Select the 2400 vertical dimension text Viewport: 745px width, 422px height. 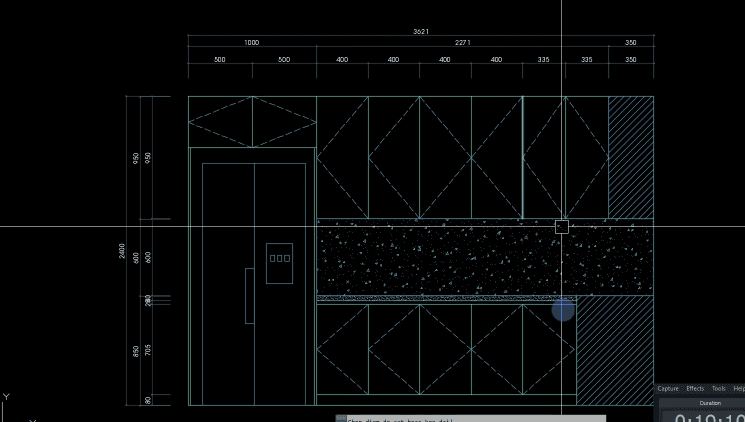(x=122, y=251)
